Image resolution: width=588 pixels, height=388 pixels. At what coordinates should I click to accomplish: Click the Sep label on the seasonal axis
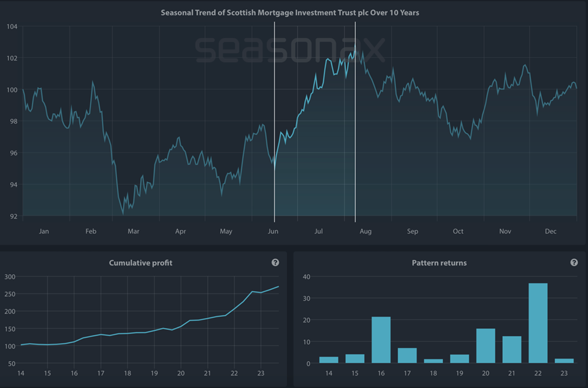click(412, 231)
